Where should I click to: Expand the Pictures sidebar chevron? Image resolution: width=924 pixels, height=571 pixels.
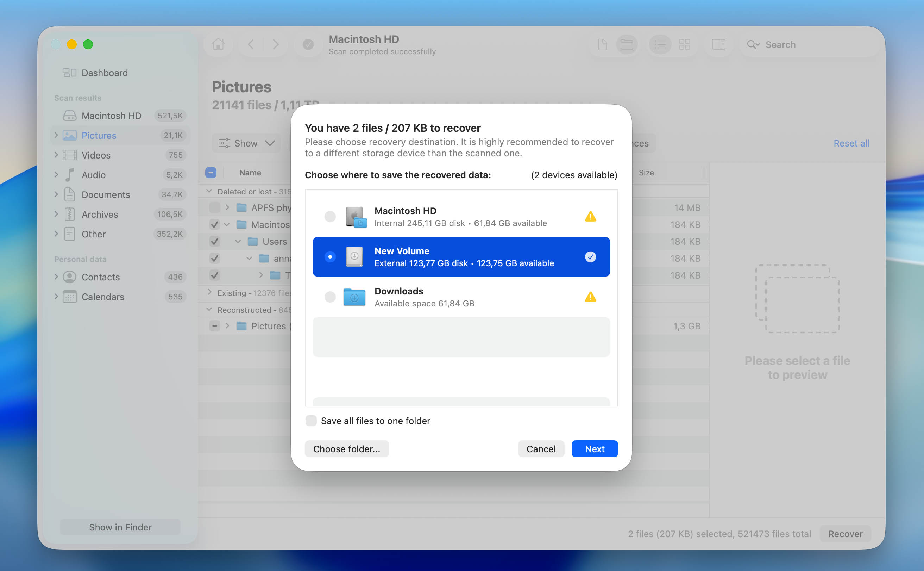click(56, 135)
